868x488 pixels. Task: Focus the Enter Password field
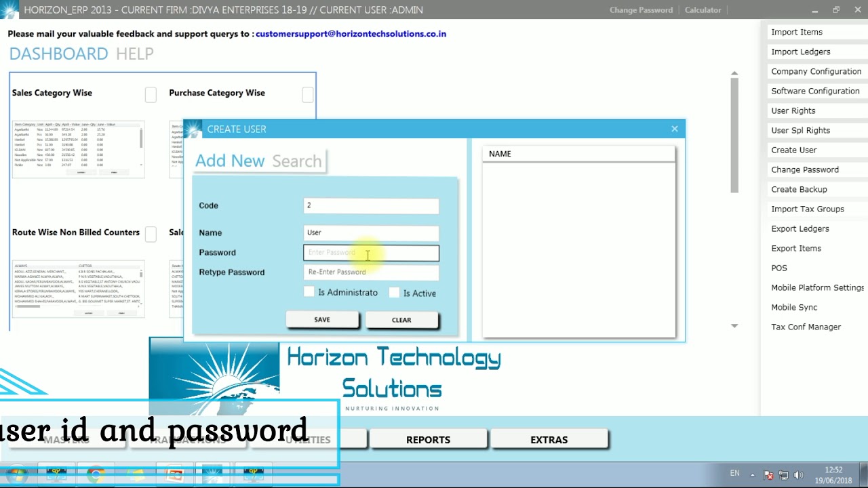(371, 253)
